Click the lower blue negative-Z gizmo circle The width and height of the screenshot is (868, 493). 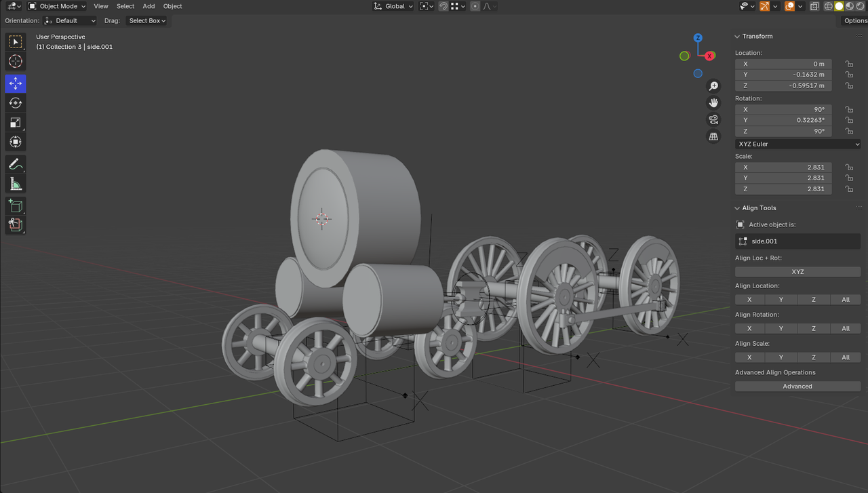[x=698, y=73]
